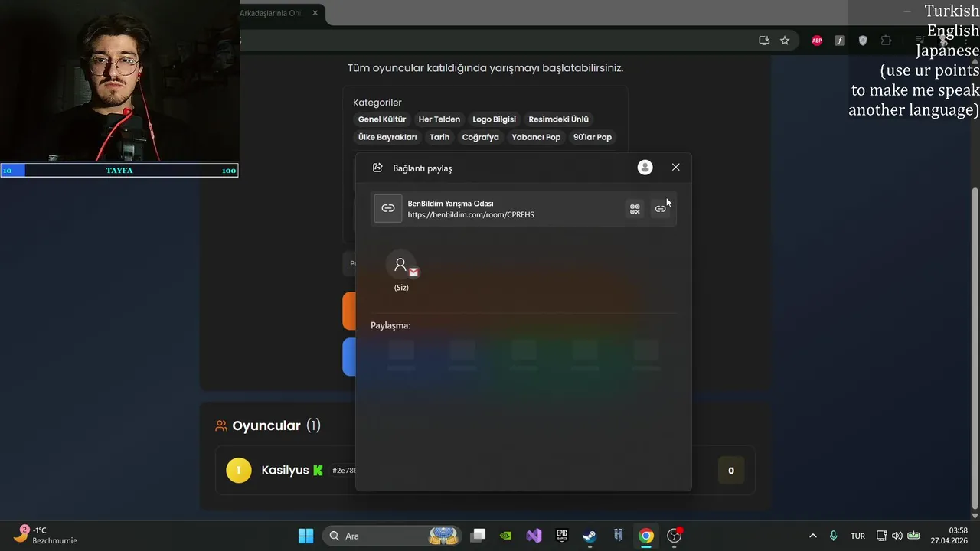Click the green Kick icon beside Kasilyus

[318, 470]
